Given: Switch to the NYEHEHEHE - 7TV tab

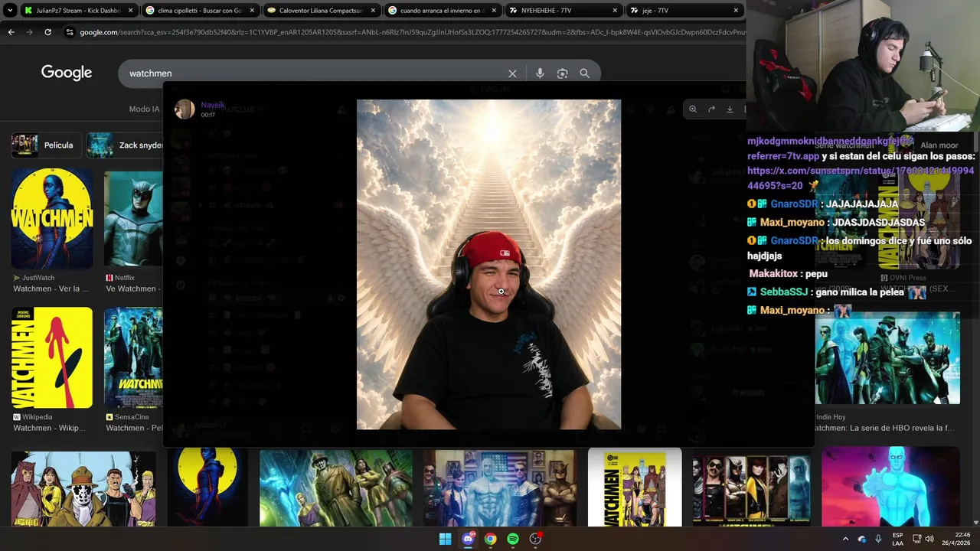Looking at the screenshot, I should tap(564, 11).
